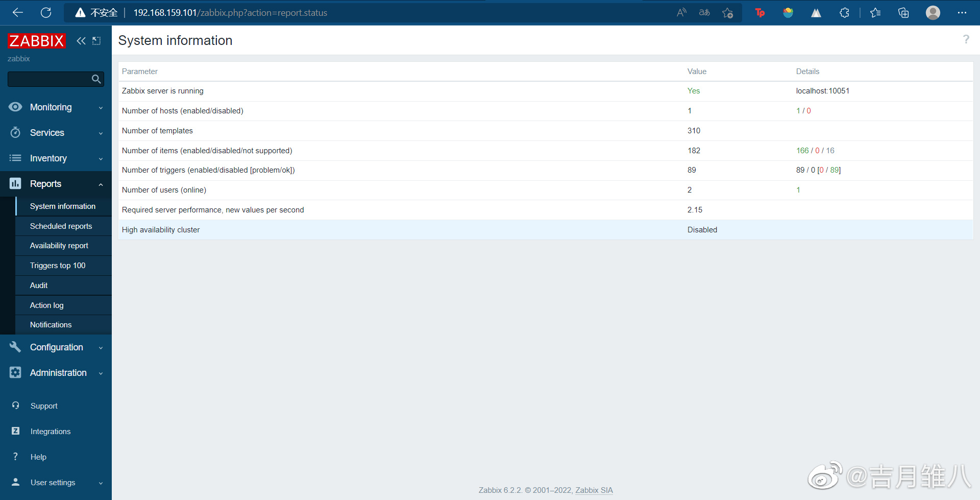
Task: Open System information report
Action: click(63, 206)
